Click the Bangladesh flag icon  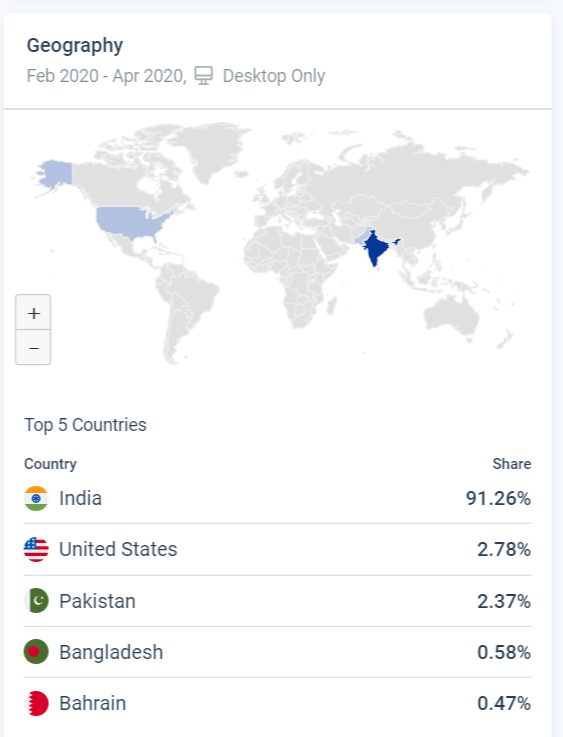click(x=36, y=652)
